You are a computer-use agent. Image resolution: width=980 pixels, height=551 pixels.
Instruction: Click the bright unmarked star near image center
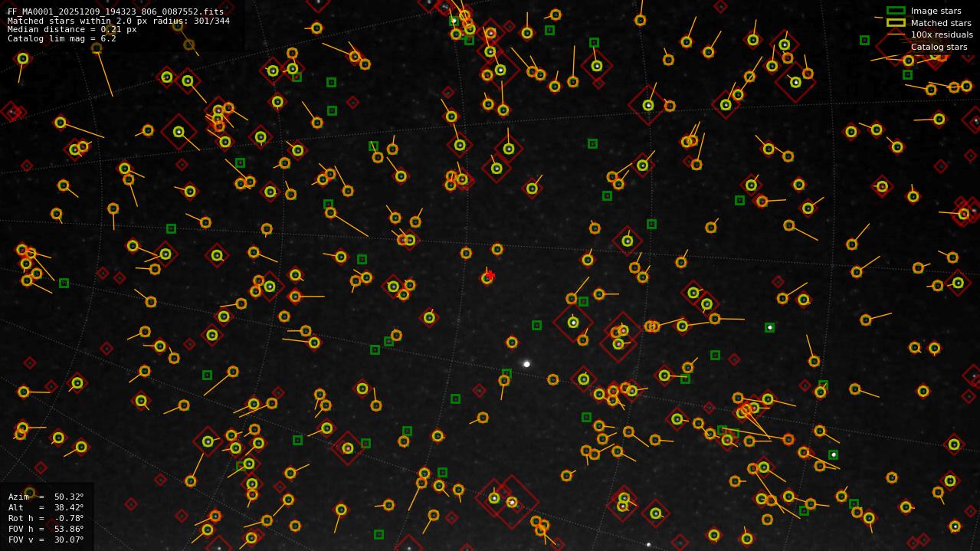526,362
